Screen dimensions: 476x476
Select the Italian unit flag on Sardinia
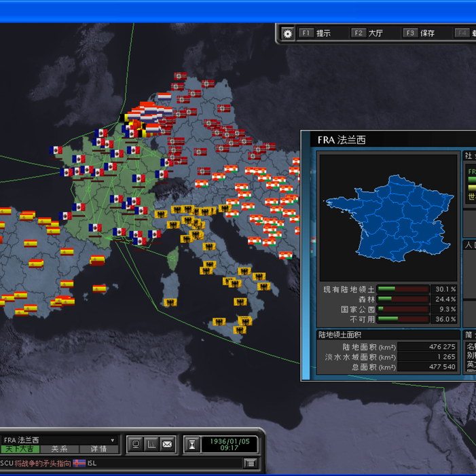(170, 302)
